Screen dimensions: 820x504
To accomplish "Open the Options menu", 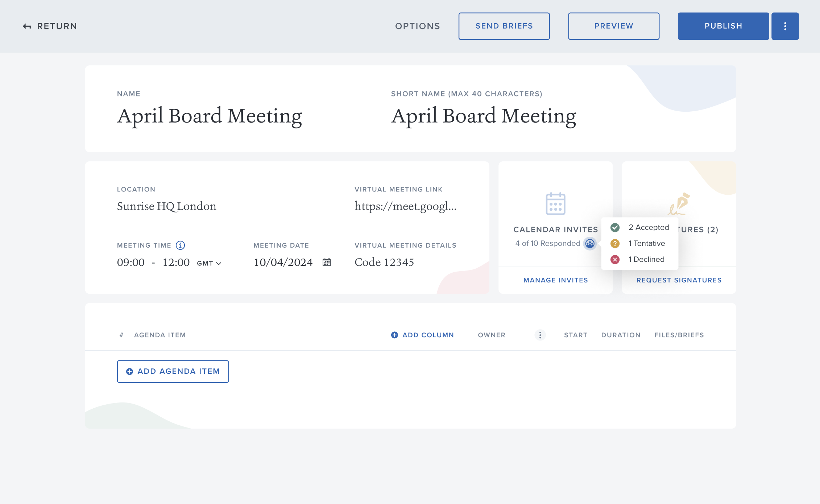I will pos(418,26).
